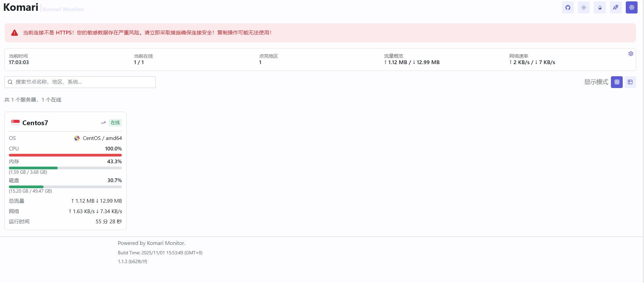The width and height of the screenshot is (644, 283).
Task: Click the CentOS logo icon
Action: coord(77,138)
